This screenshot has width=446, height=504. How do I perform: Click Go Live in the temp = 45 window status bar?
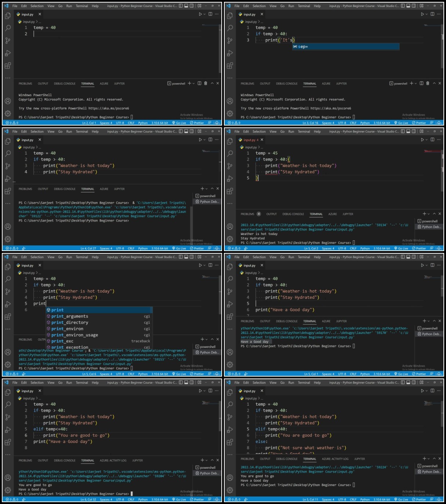pyautogui.click(x=401, y=249)
